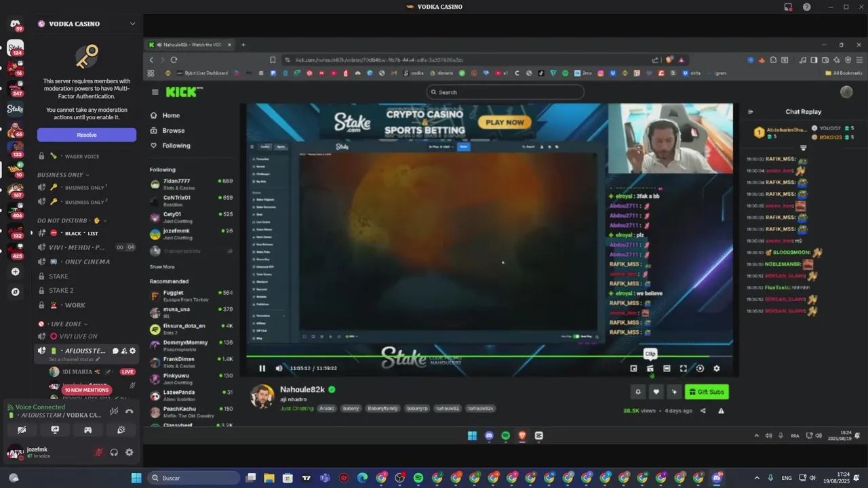Open 7idan7777 followed channel
The height and width of the screenshot is (488, 868).
point(191,183)
